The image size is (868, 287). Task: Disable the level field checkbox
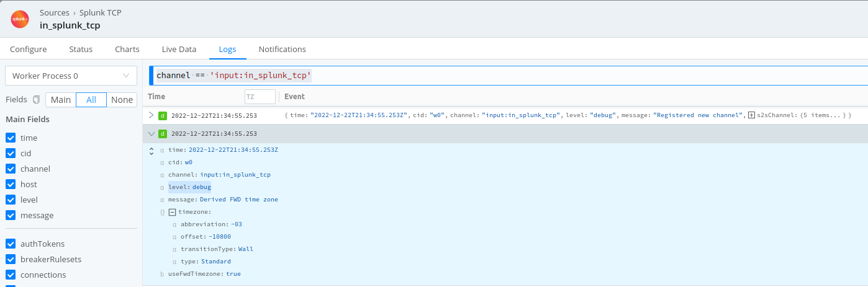click(x=11, y=200)
